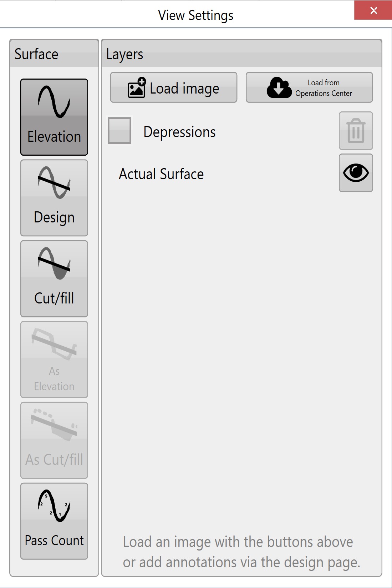Click the Layers panel header
This screenshot has height=588, width=392.
click(242, 54)
